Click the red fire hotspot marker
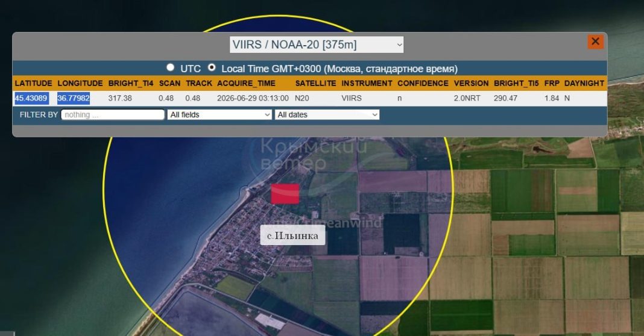The image size is (644, 336). pyautogui.click(x=285, y=194)
